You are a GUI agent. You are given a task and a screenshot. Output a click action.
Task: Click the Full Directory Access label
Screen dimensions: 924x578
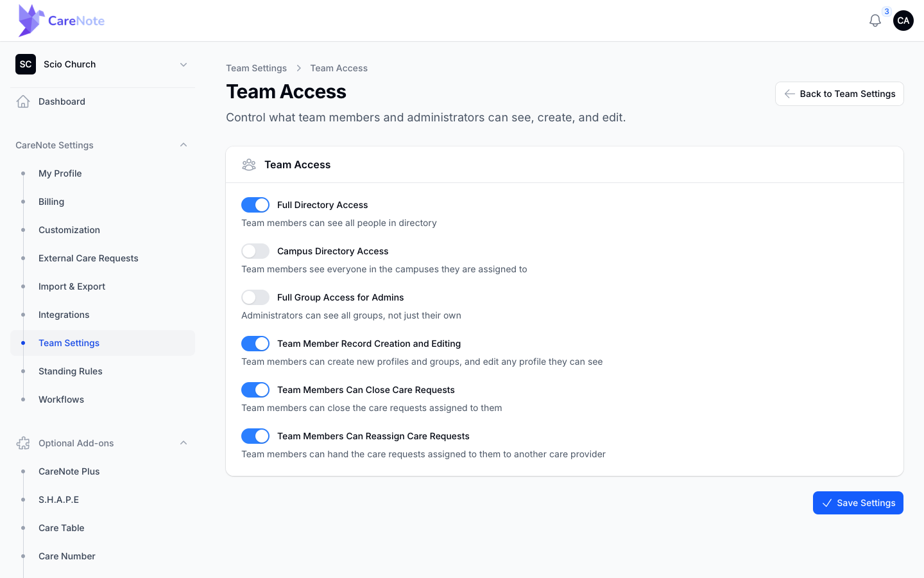point(323,205)
